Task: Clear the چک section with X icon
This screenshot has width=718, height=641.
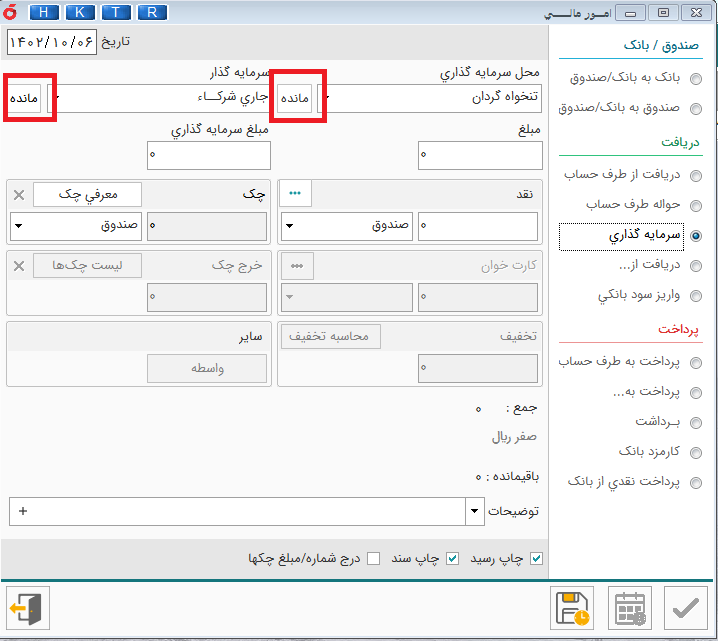Action: click(x=19, y=195)
